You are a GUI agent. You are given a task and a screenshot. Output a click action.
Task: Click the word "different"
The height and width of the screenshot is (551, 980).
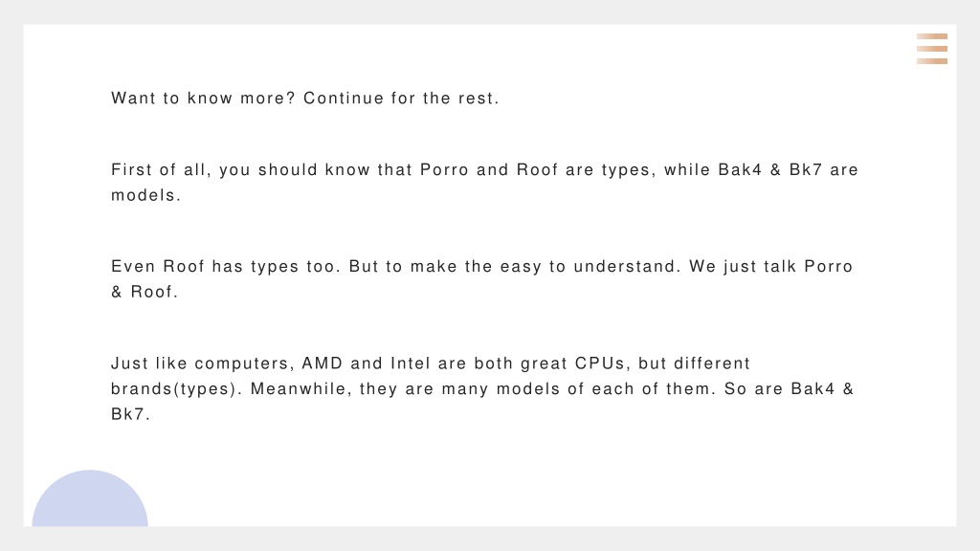712,364
